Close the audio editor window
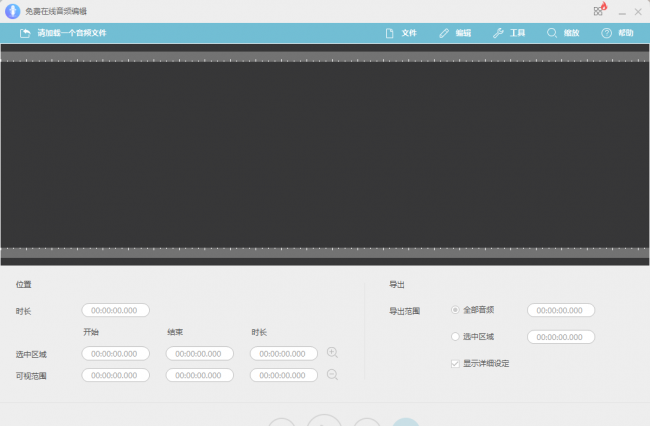Viewport: 650px width, 426px height. point(638,12)
